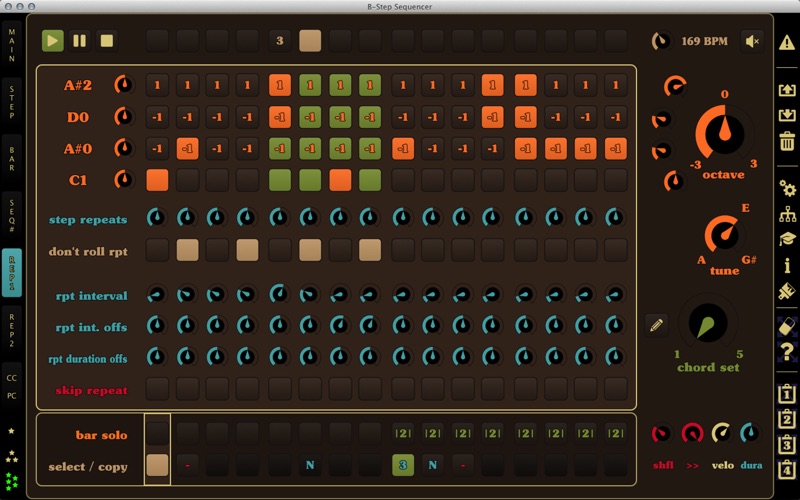This screenshot has height=500, width=800.
Task: Open the hierarchy diagram icon
Action: 787,214
